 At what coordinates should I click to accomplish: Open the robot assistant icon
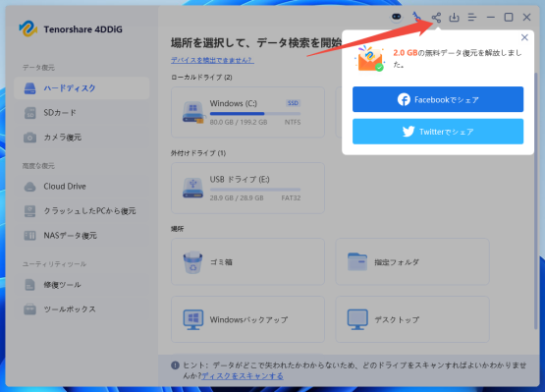[397, 17]
